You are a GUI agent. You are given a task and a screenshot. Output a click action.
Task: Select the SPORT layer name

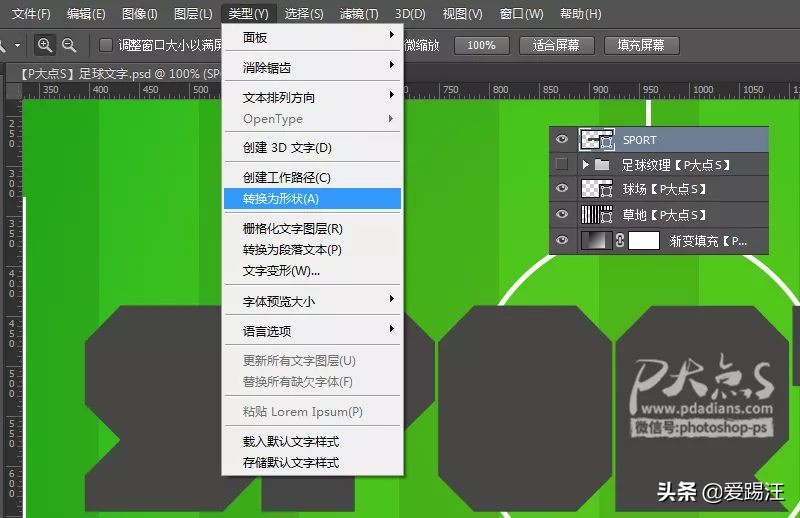click(x=639, y=140)
